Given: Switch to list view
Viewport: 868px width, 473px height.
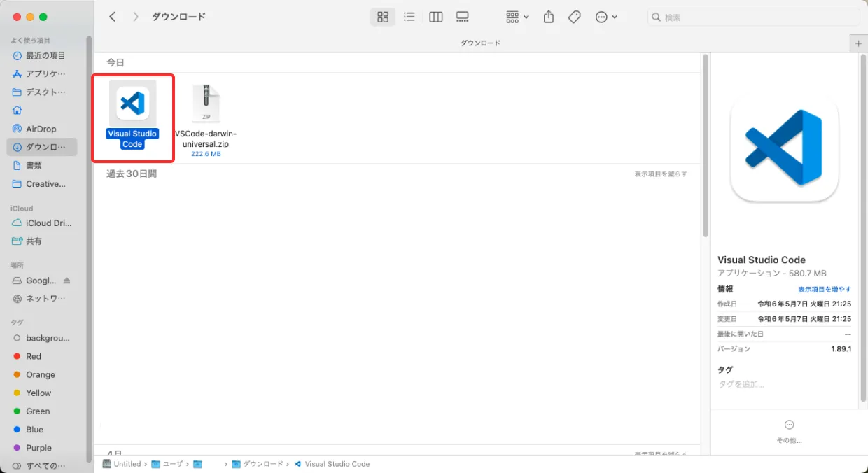Looking at the screenshot, I should pyautogui.click(x=409, y=17).
